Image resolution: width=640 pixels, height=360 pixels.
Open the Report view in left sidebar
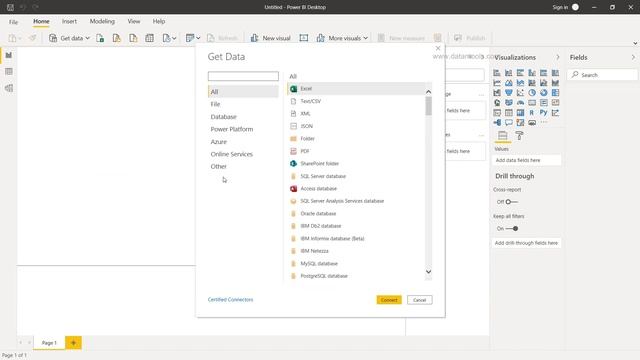pyautogui.click(x=9, y=55)
